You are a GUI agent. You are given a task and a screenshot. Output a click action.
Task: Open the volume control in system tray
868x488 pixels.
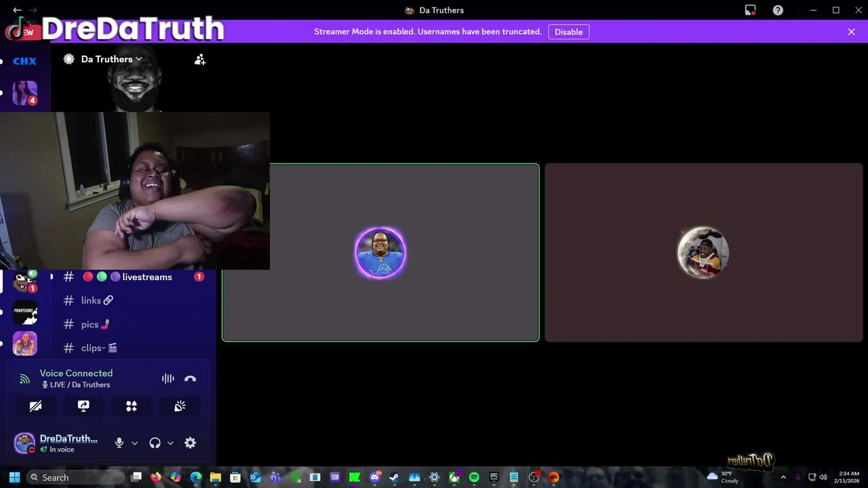823,477
